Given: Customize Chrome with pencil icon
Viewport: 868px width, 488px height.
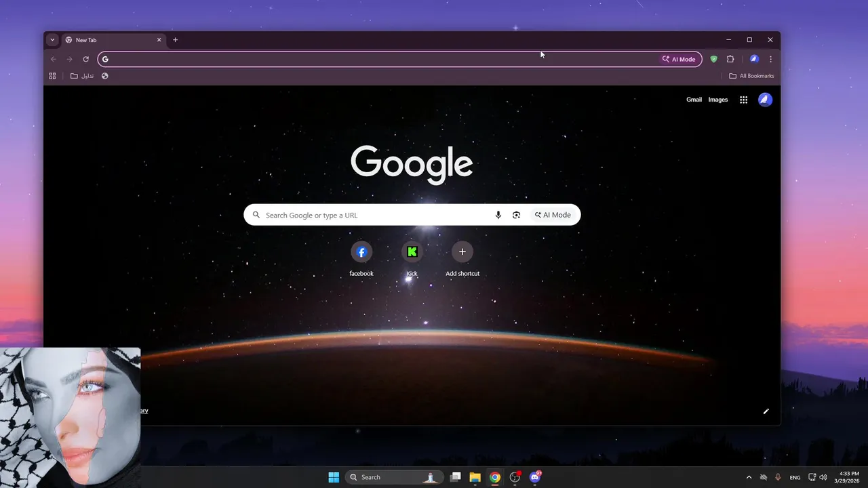Looking at the screenshot, I should click(766, 411).
